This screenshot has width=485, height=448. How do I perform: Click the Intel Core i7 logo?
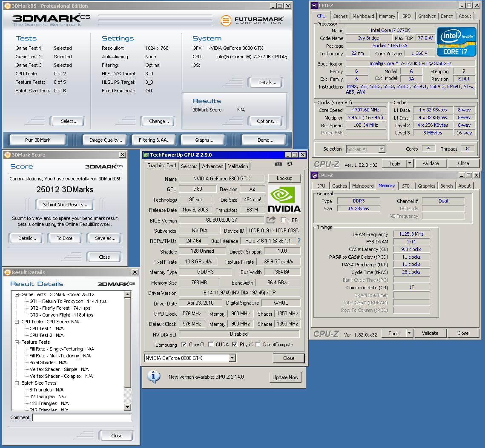(456, 42)
